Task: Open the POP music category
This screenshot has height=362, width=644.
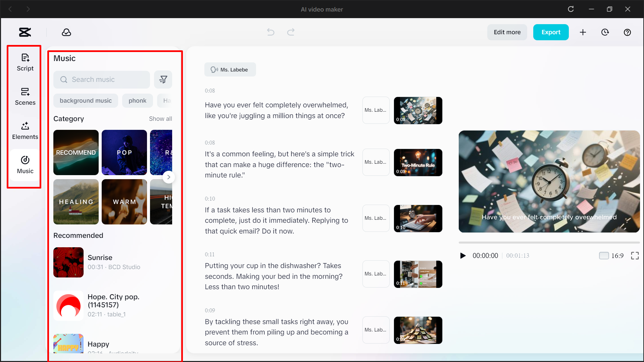Action: point(124,152)
